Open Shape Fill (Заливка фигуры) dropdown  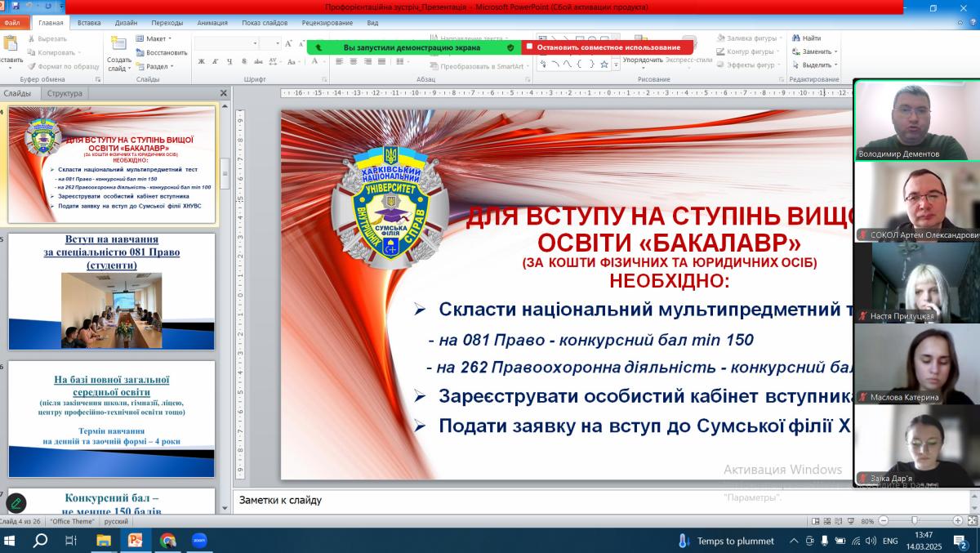pos(749,38)
